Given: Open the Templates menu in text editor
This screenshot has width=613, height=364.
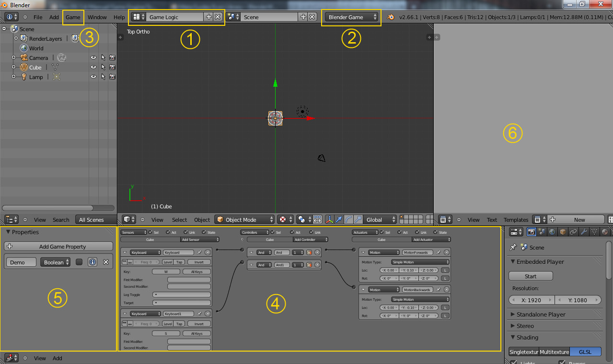Looking at the screenshot, I should point(516,219).
